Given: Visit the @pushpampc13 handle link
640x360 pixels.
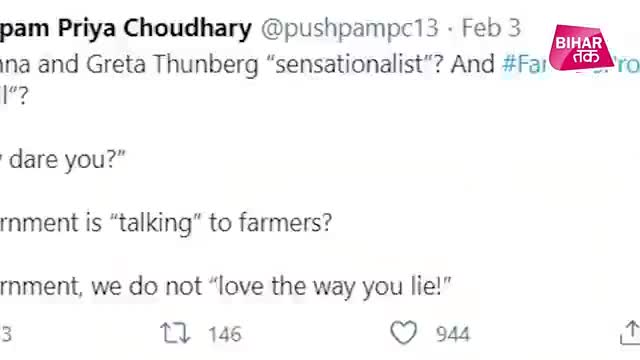Looking at the screenshot, I should click(x=350, y=29).
